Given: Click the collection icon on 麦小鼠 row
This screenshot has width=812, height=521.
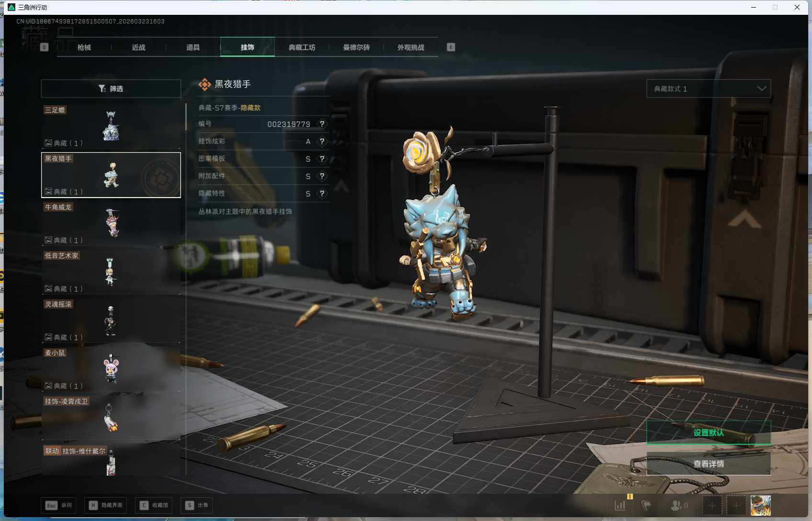Looking at the screenshot, I should coord(48,386).
